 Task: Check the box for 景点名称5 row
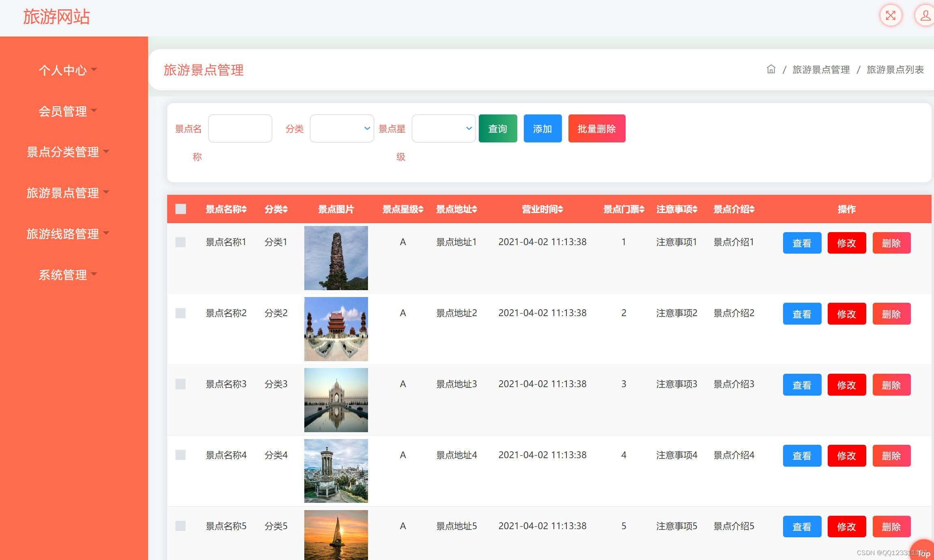[x=181, y=526]
